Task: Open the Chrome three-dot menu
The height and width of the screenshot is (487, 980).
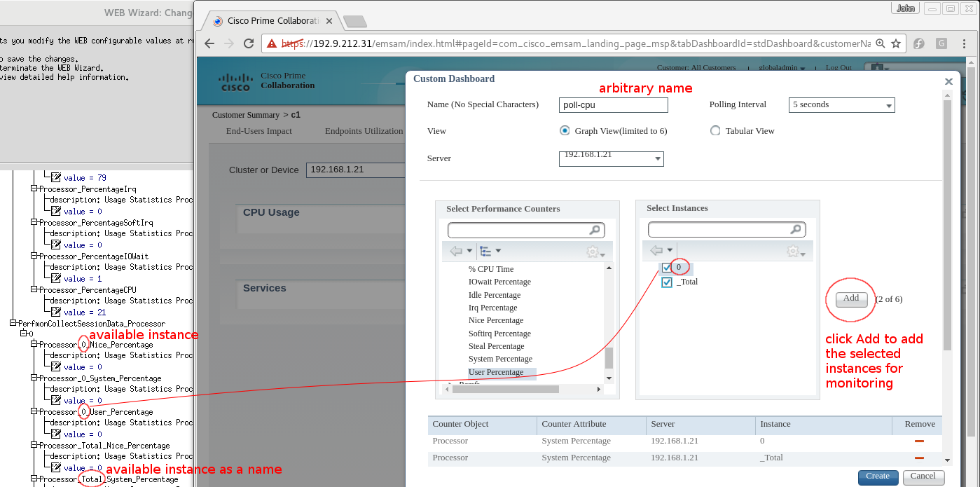Action: click(965, 43)
